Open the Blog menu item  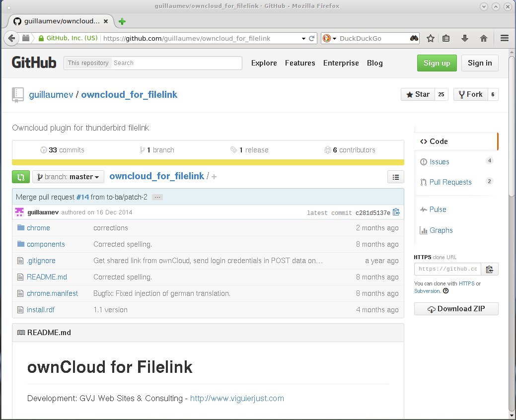pyautogui.click(x=375, y=63)
